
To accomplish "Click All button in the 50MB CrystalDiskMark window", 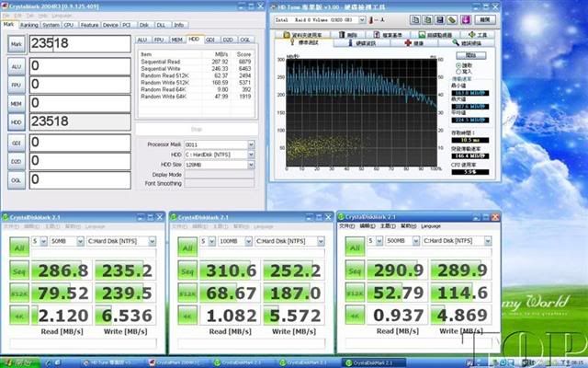I will pyautogui.click(x=19, y=247).
